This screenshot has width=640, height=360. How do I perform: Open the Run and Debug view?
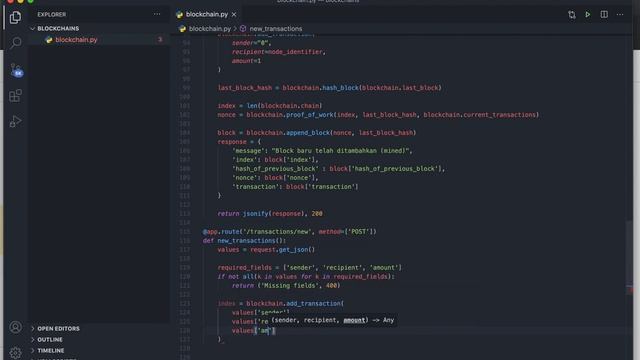pos(16,121)
